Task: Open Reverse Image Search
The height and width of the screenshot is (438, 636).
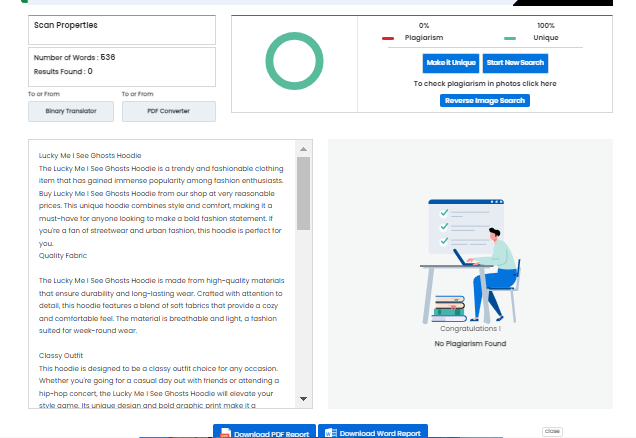Action: click(x=485, y=101)
